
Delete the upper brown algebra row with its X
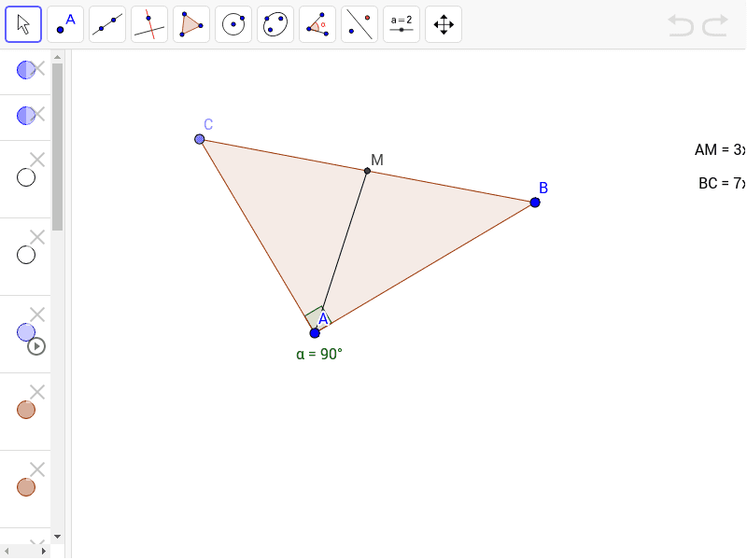tap(37, 392)
